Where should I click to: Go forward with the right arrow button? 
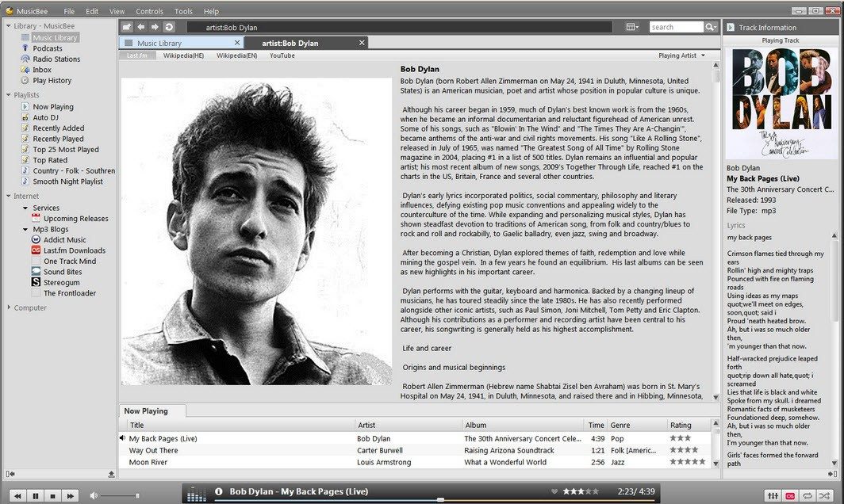click(x=155, y=27)
